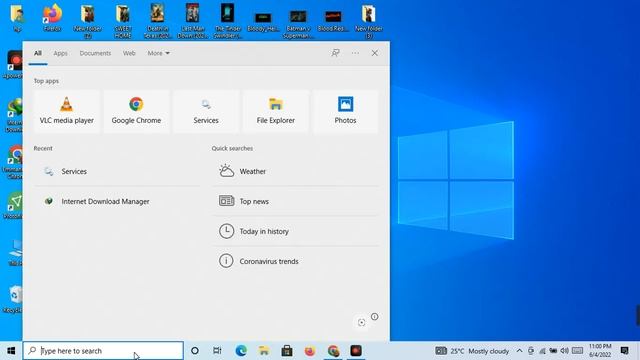
Task: Click the Type here to search box
Action: tap(103, 351)
